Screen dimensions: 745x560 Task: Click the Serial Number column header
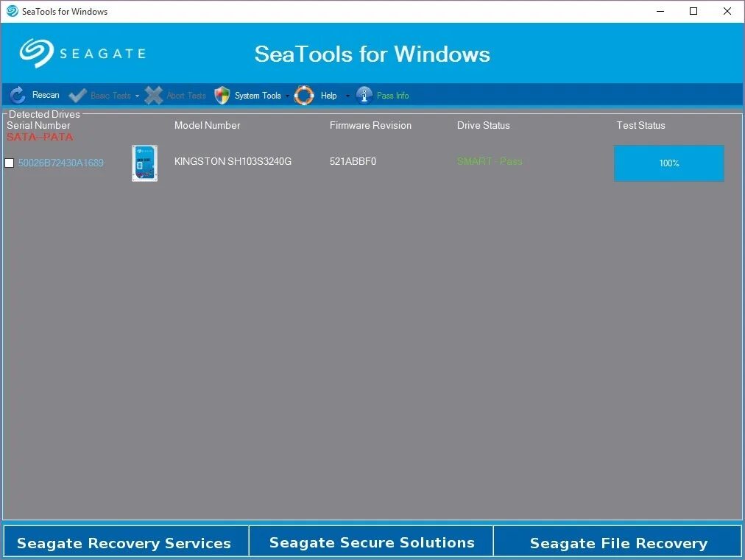[x=38, y=125]
